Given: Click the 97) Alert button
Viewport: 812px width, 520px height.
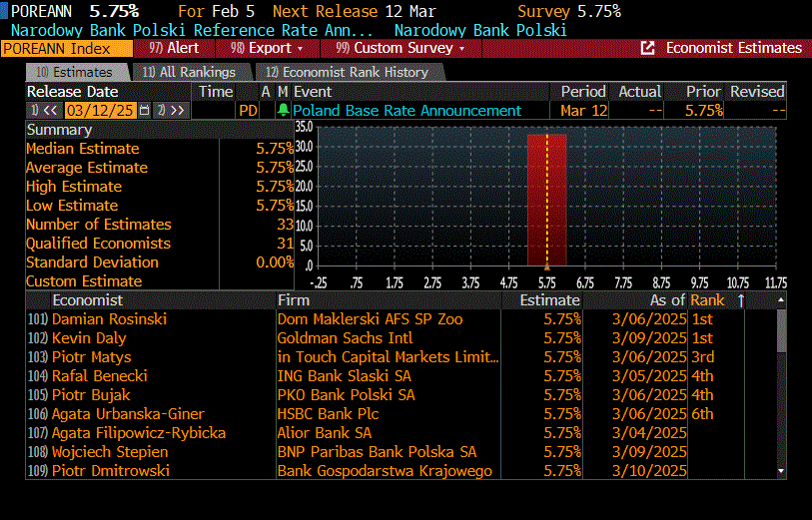Looking at the screenshot, I should point(174,48).
